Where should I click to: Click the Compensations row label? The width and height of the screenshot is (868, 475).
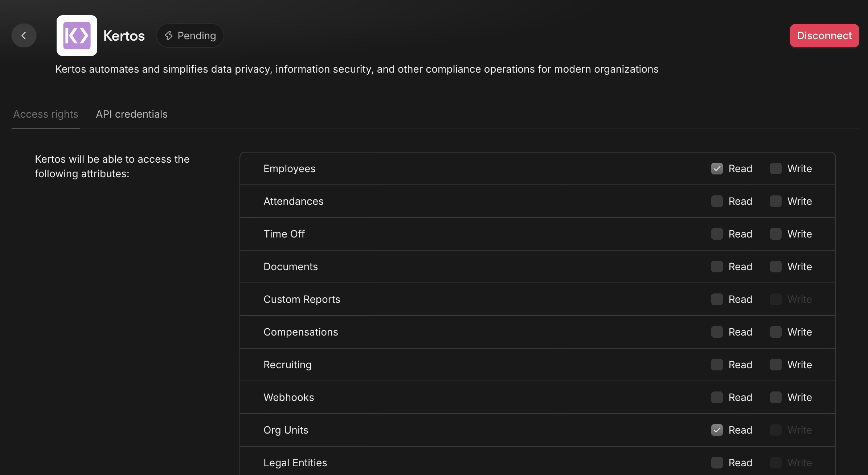pyautogui.click(x=301, y=332)
